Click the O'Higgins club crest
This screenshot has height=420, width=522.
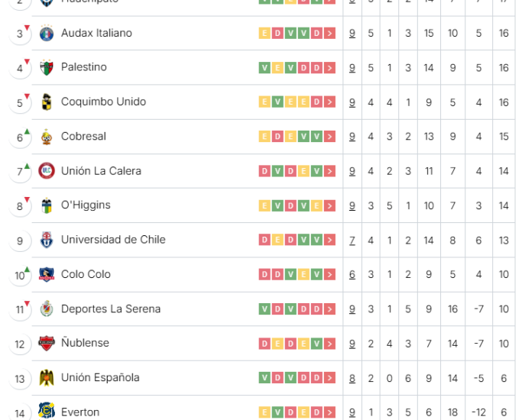coord(47,205)
